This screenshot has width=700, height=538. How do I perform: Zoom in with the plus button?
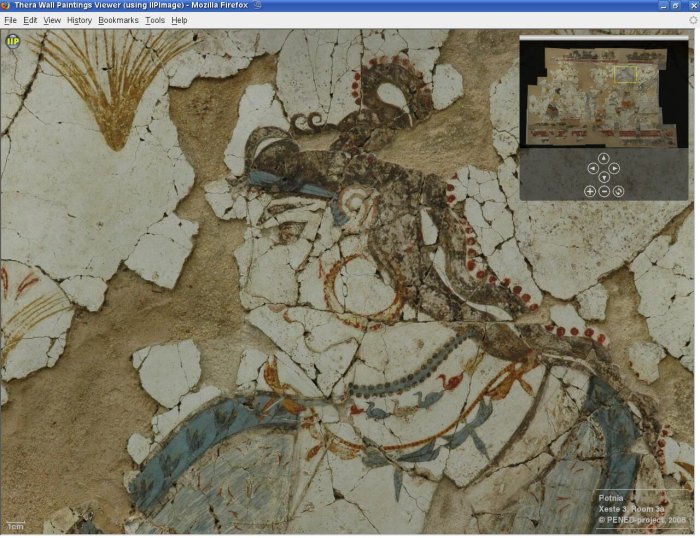click(x=590, y=192)
